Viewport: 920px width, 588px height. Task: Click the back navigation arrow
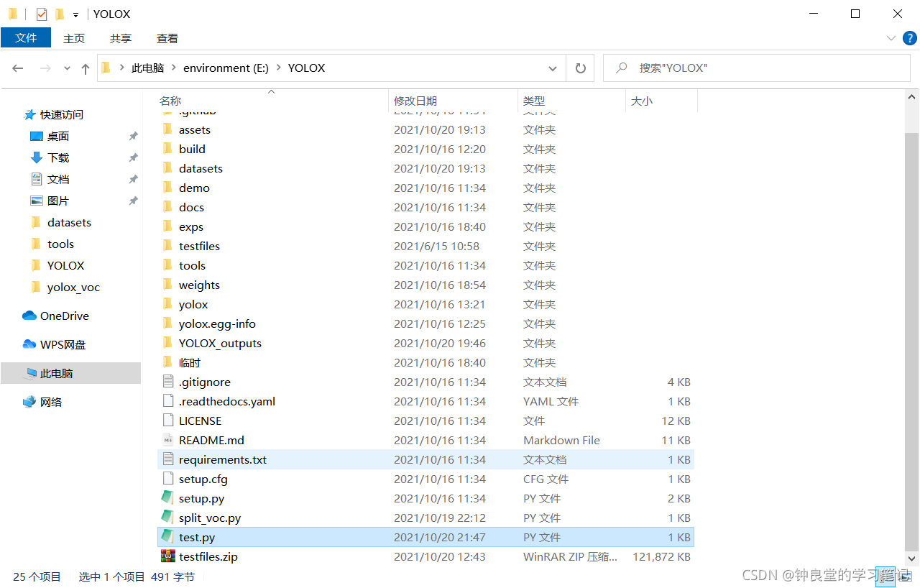click(x=18, y=68)
